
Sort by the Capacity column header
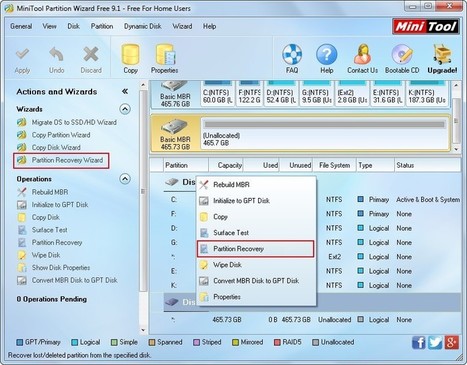[x=226, y=165]
